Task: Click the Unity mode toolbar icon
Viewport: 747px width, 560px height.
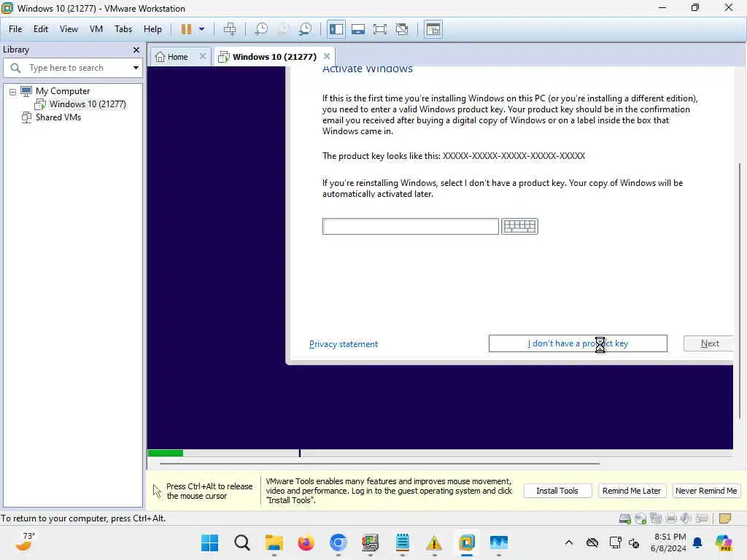Action: point(402,29)
